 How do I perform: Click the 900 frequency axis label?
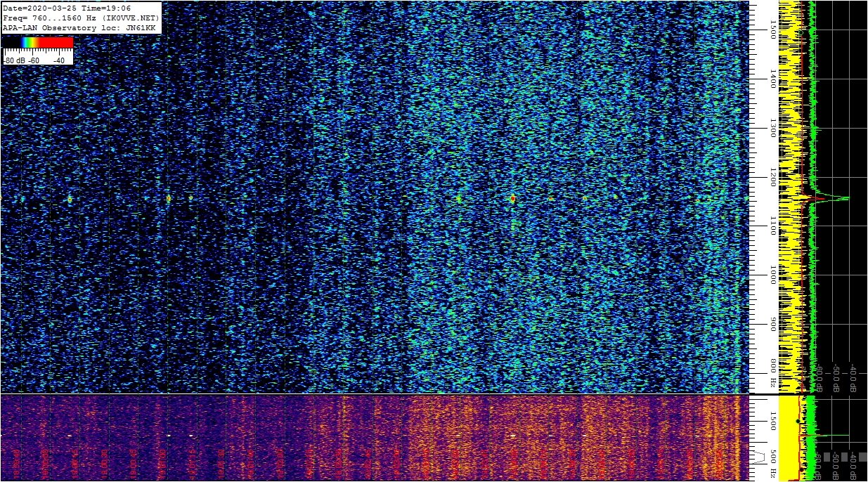pyautogui.click(x=773, y=324)
